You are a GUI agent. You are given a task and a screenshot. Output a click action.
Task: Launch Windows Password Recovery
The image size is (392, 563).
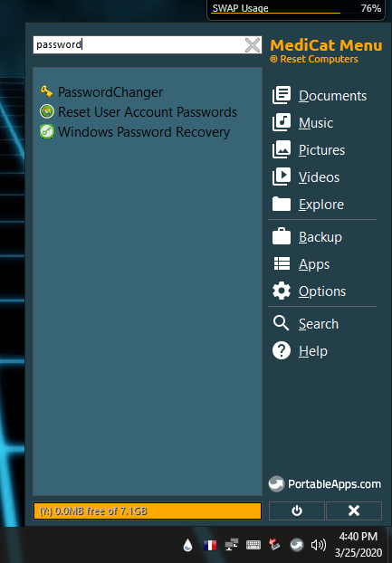[x=144, y=132]
